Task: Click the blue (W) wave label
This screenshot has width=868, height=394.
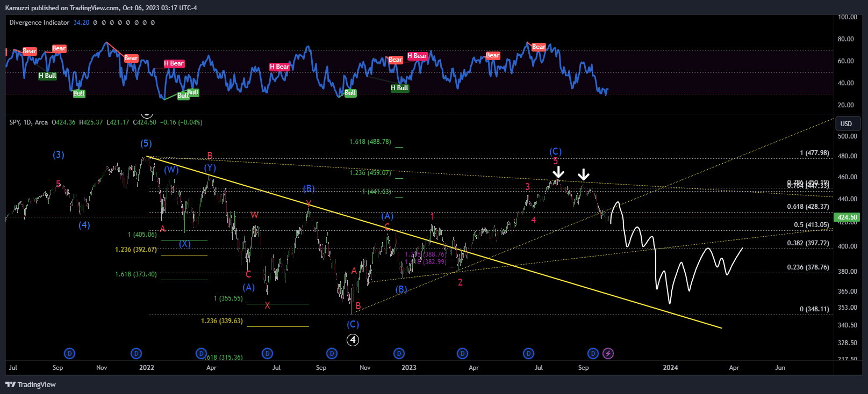Action: pos(171,170)
